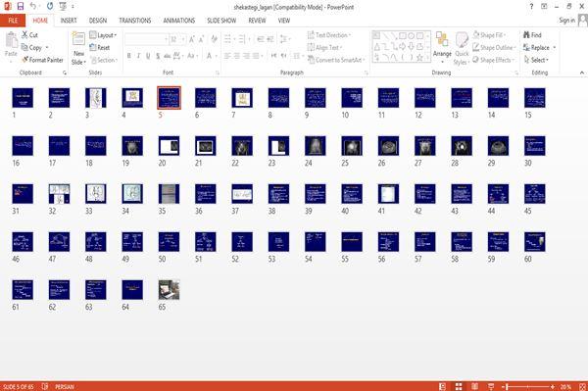The height and width of the screenshot is (391, 588).
Task: Collapse the ribbon with the arrow
Action: (582, 73)
